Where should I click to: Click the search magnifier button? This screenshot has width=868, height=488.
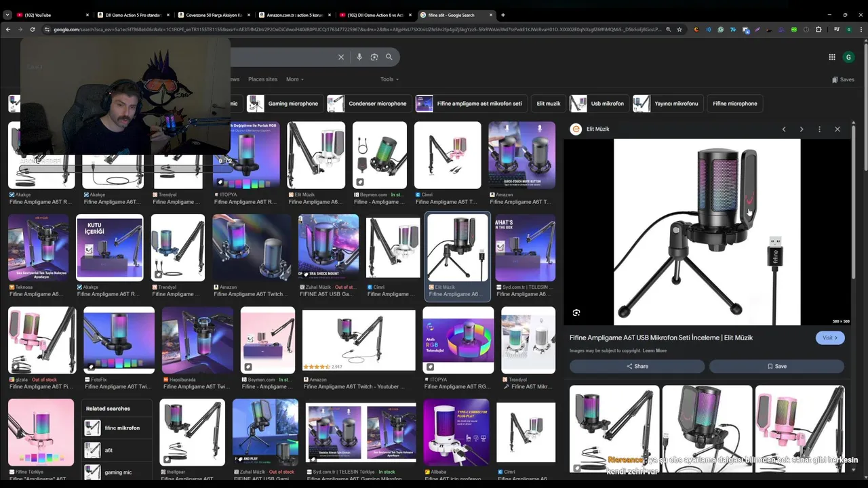pos(389,57)
